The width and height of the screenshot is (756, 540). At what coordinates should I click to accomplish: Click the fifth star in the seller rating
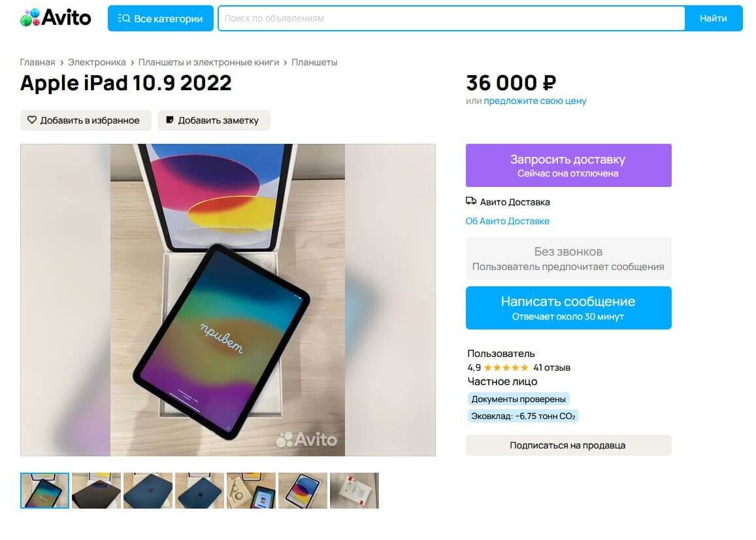click(x=525, y=367)
